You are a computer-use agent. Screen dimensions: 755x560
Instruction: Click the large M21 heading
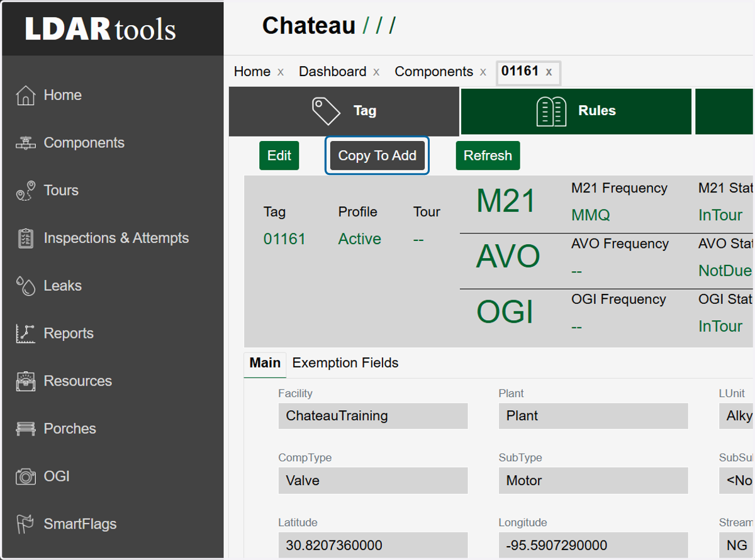(506, 201)
